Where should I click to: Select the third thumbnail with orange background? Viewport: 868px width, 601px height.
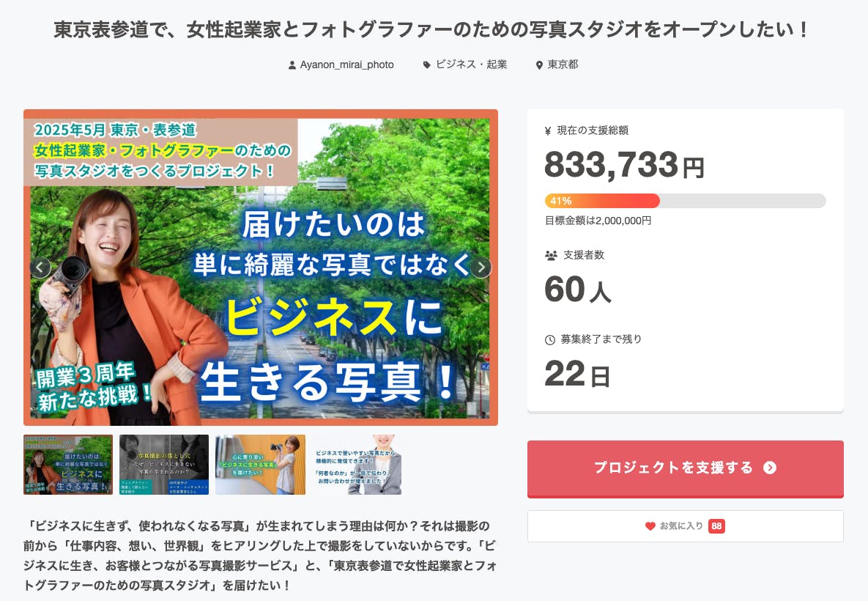click(260, 465)
